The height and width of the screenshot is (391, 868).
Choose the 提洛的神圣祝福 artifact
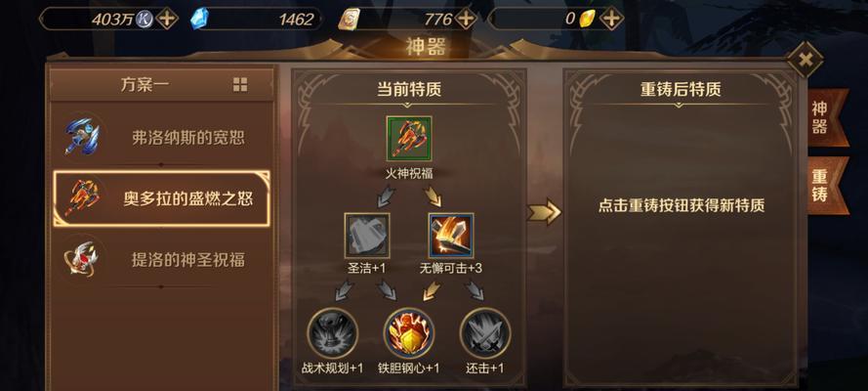(x=161, y=259)
